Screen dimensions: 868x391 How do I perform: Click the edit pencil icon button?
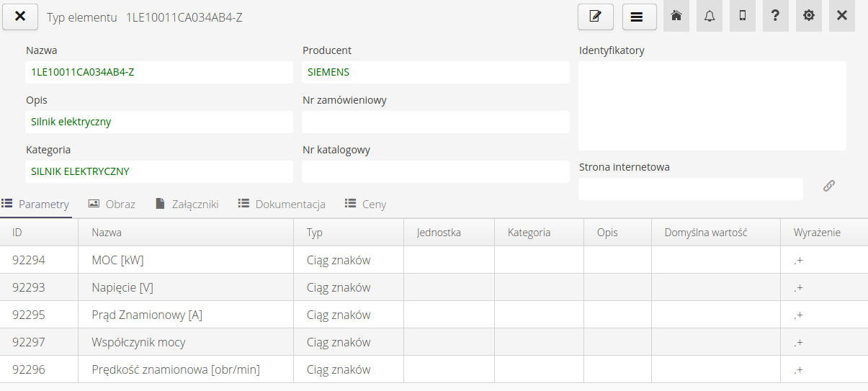coord(595,17)
